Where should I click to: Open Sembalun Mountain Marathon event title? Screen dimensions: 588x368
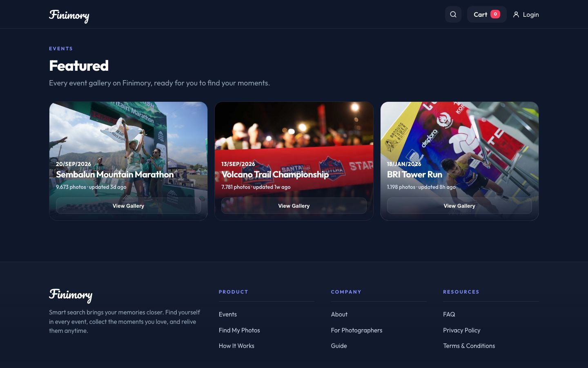115,174
